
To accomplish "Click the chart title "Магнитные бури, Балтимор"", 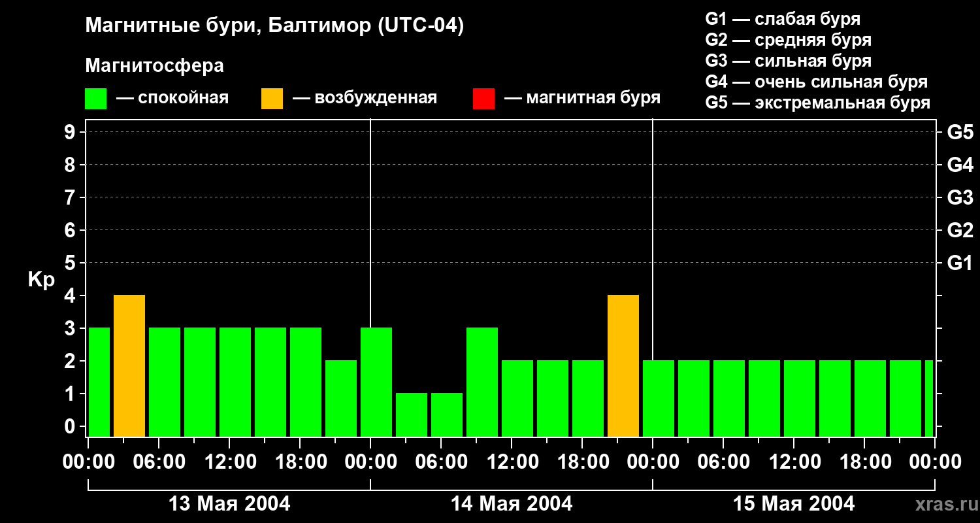I will 274,26.
